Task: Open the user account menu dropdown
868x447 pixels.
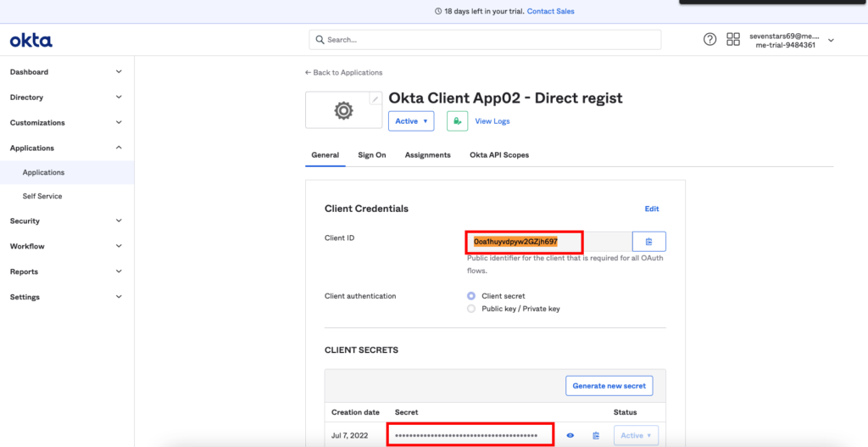Action: coord(831,40)
